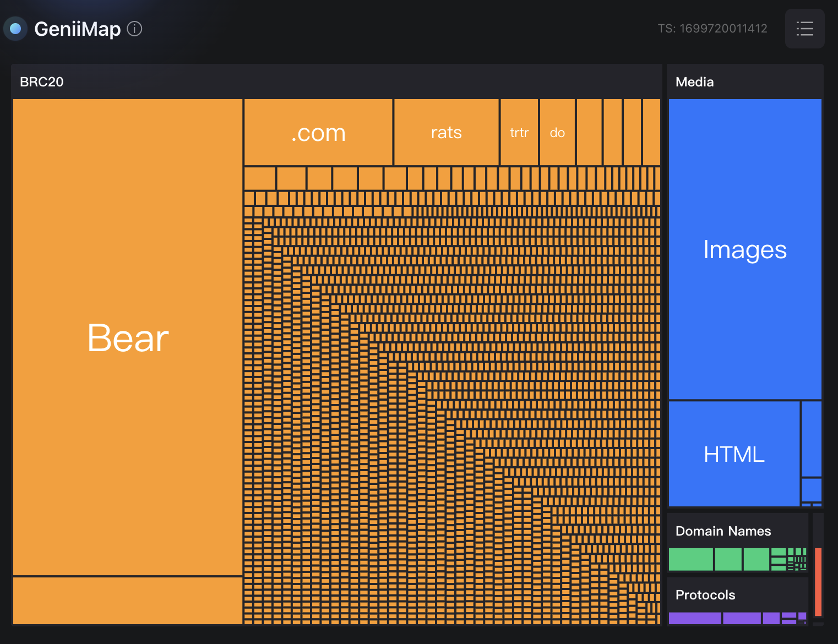This screenshot has width=838, height=644.
Task: Click the trtr tile
Action: tap(519, 133)
